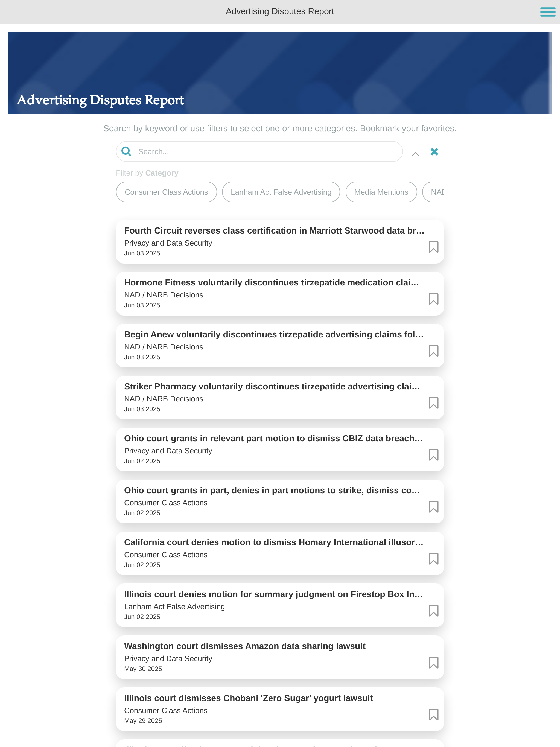Filter by Lanham Act False Advertising
The height and width of the screenshot is (747, 560).
[x=281, y=192]
